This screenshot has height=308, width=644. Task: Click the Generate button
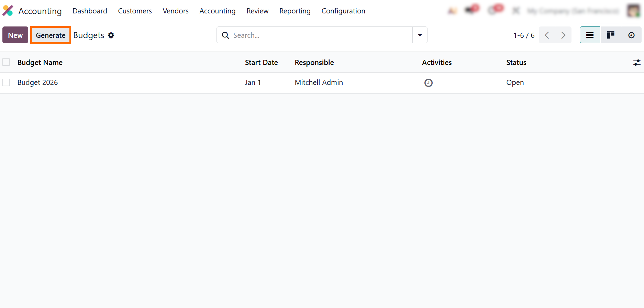[51, 35]
